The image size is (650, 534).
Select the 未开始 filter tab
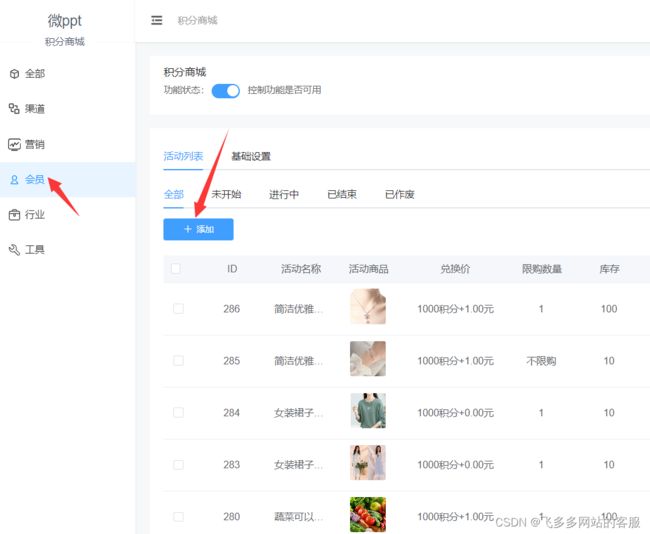coord(226,194)
